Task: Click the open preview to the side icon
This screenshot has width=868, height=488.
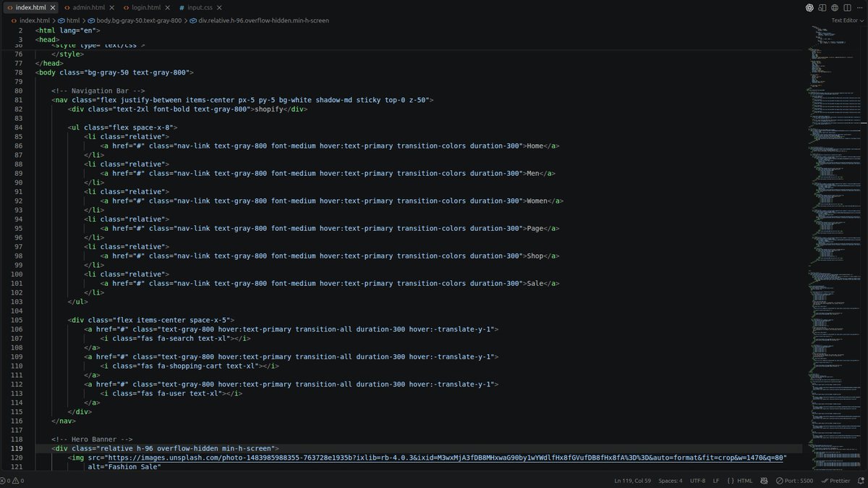Action: 822,7
